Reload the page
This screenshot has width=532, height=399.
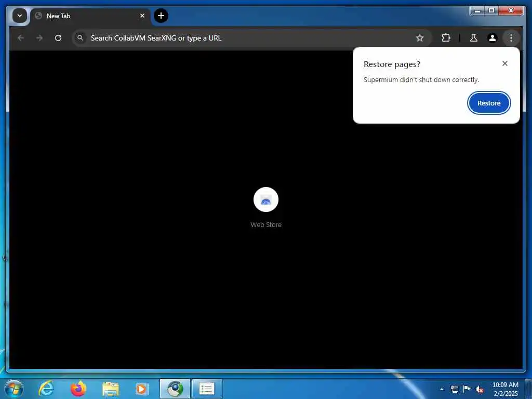click(x=58, y=38)
